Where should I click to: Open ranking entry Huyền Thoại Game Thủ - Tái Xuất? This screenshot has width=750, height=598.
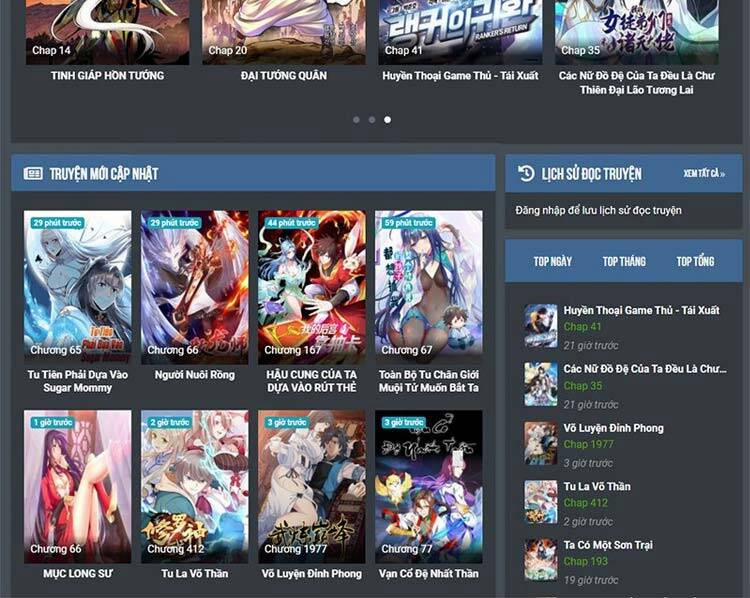(641, 310)
